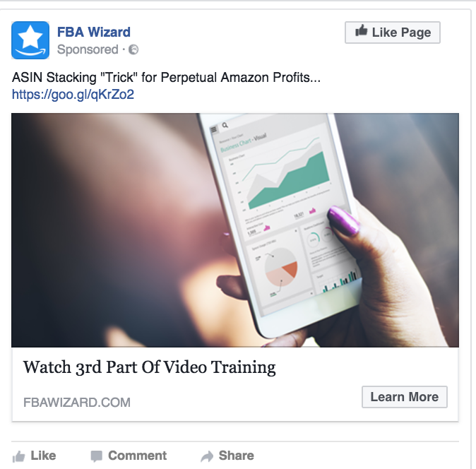Click the thumbs-up icon on Like Page

pyautogui.click(x=362, y=30)
